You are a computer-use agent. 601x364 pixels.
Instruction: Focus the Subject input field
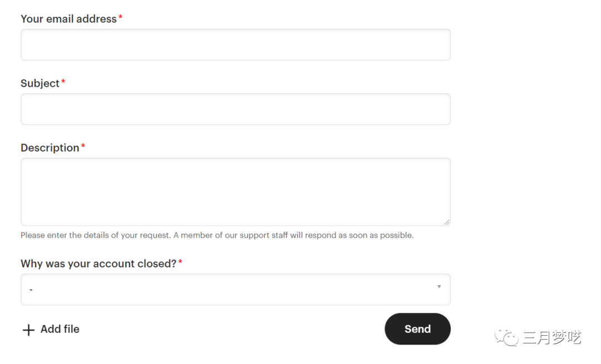(x=235, y=109)
